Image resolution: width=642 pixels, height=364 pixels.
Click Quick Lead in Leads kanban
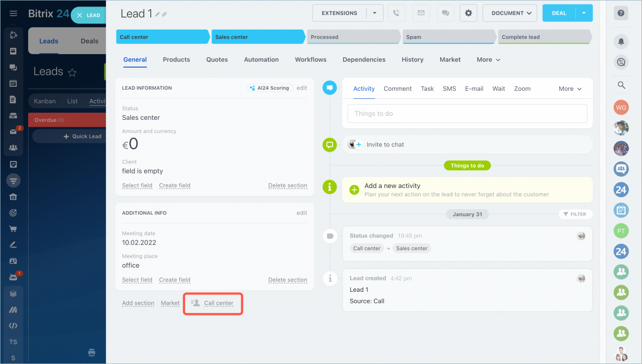coord(82,136)
